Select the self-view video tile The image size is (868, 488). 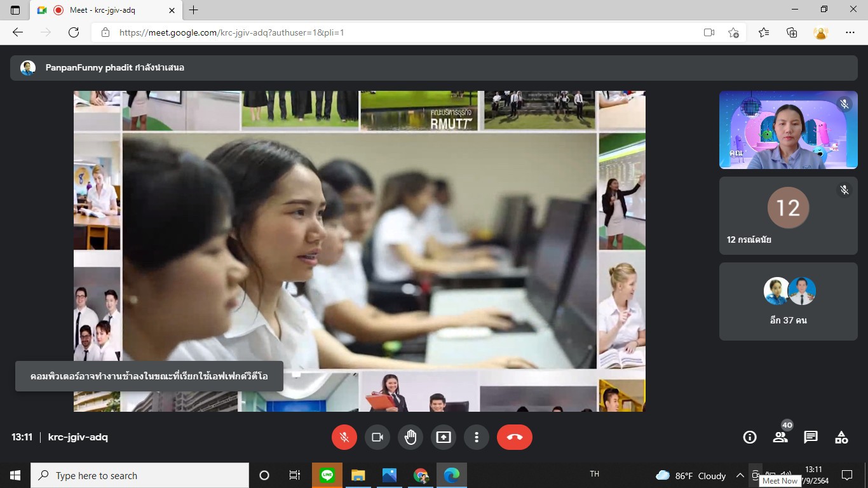pyautogui.click(x=789, y=130)
